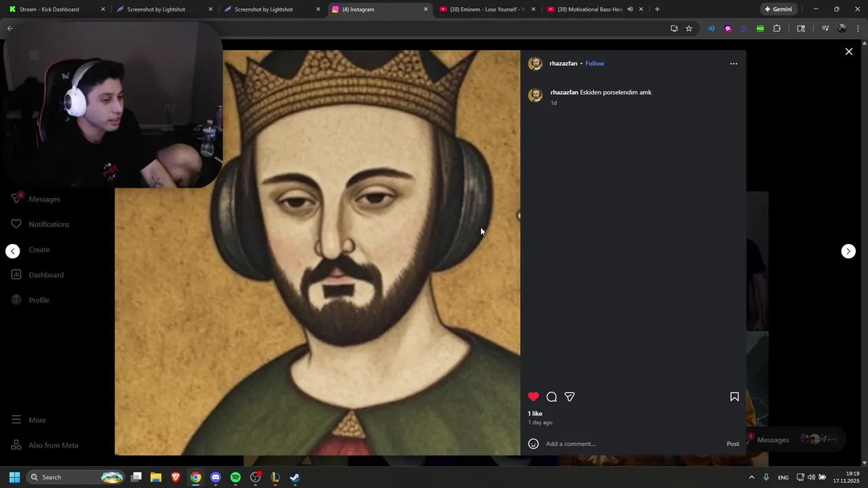This screenshot has width=868, height=488.
Task: Expand the More menu in the sidebar
Action: [29, 420]
